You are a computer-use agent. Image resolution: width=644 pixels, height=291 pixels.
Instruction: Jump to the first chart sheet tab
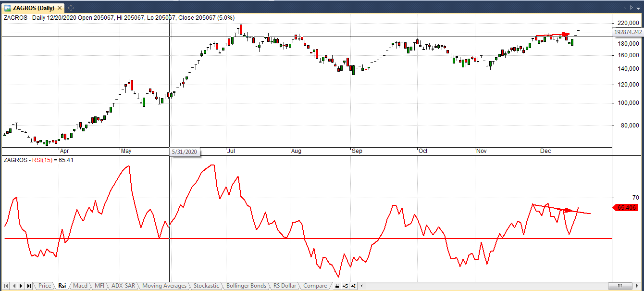tap(6, 286)
